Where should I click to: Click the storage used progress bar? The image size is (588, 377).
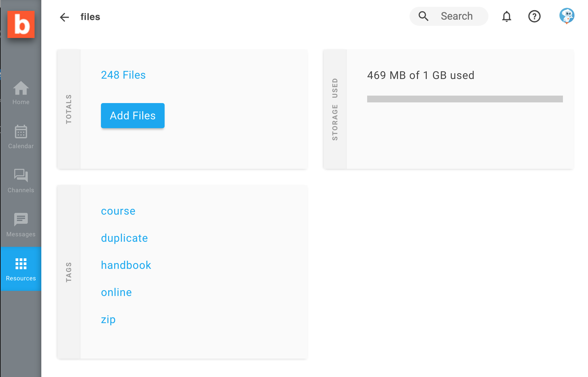tap(465, 99)
